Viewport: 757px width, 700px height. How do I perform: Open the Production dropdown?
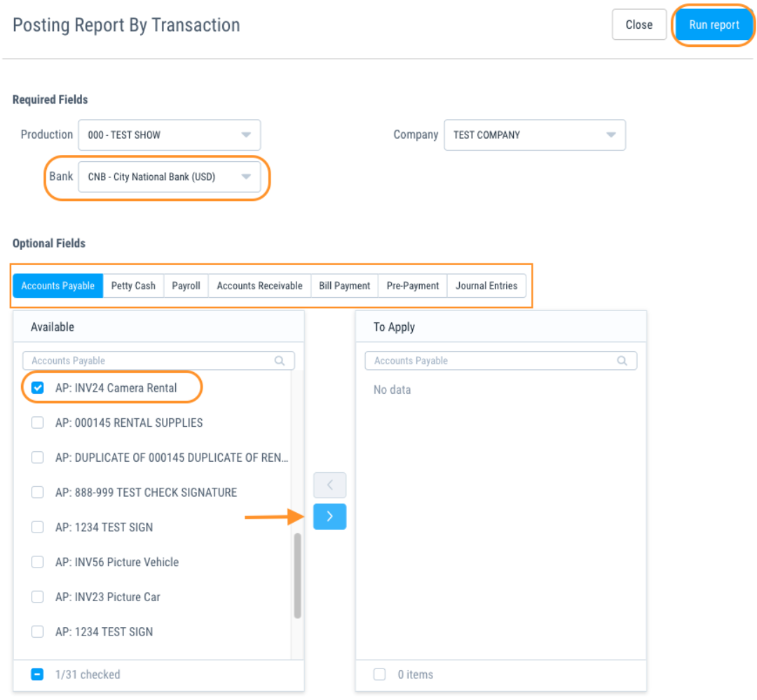pos(170,135)
